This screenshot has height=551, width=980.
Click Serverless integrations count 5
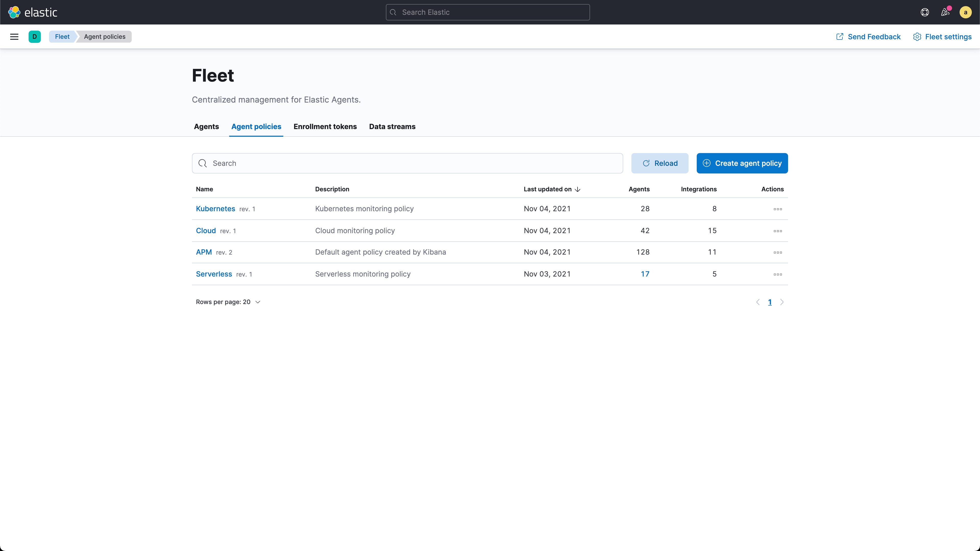[715, 274]
